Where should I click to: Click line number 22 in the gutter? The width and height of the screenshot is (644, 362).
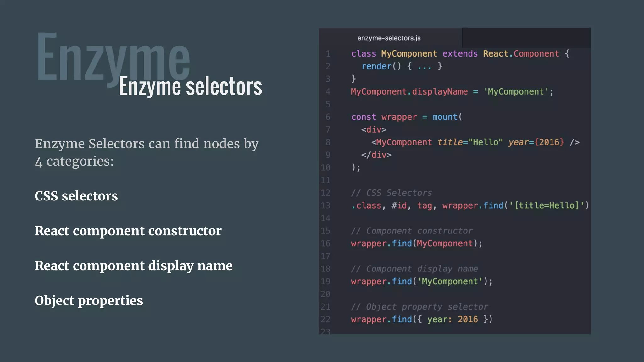pos(325,320)
